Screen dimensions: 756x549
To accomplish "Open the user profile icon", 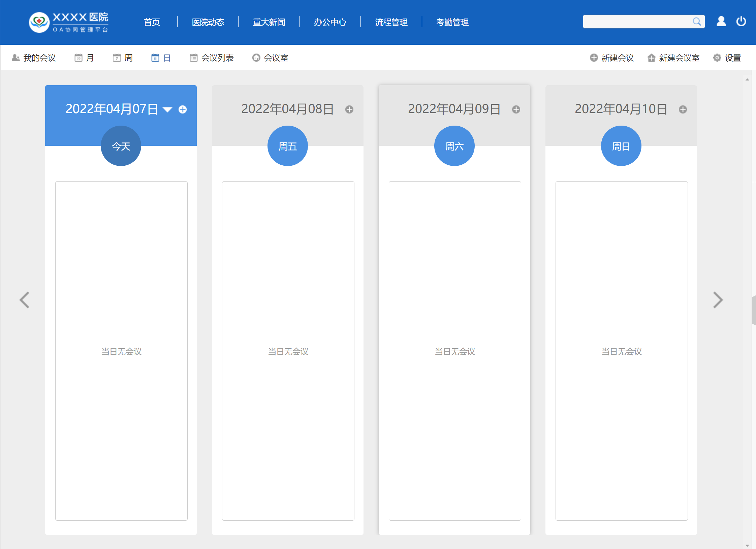I will coord(721,22).
